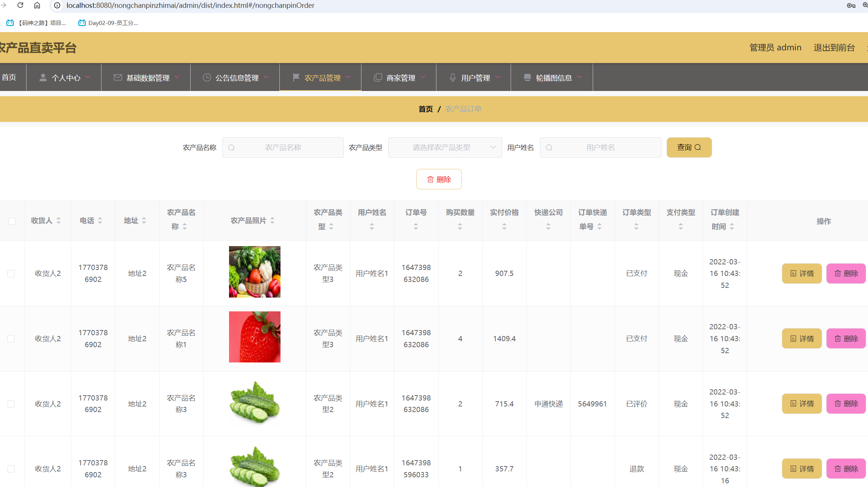Viewport: 868px width, 487px height.
Task: Click the browser home icon
Action: pyautogui.click(x=37, y=5)
